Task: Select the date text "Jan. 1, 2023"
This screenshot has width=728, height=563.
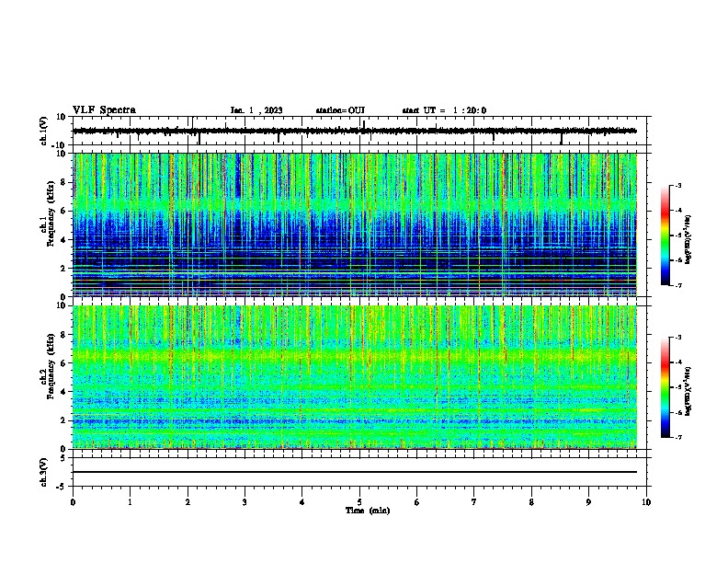Action: coord(256,110)
